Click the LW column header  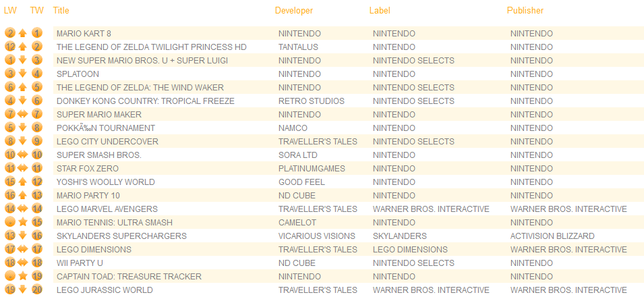[x=10, y=11]
